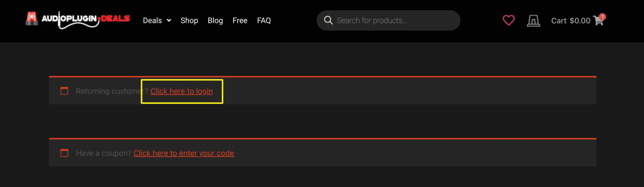
Task: Click the $0.00 cart total
Action: 580,21
